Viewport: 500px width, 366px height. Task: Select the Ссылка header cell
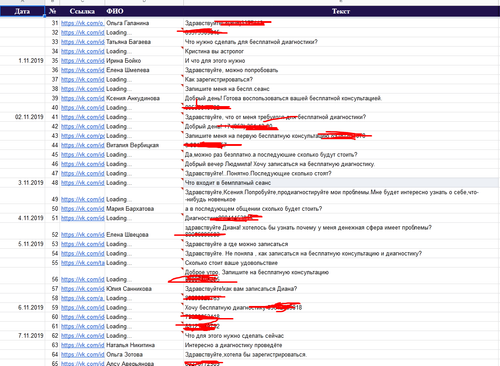[82, 11]
